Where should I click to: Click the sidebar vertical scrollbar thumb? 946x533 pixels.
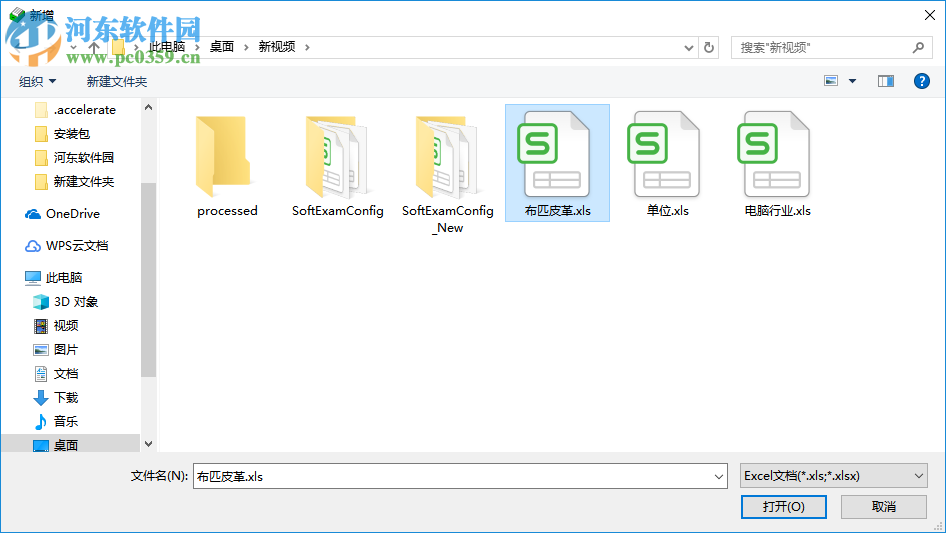tap(148, 280)
